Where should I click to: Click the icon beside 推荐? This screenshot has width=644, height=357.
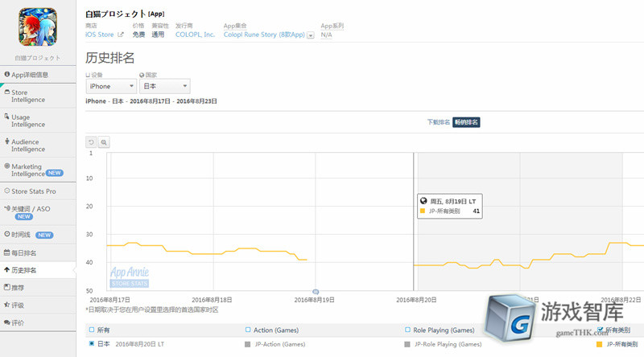[7, 287]
